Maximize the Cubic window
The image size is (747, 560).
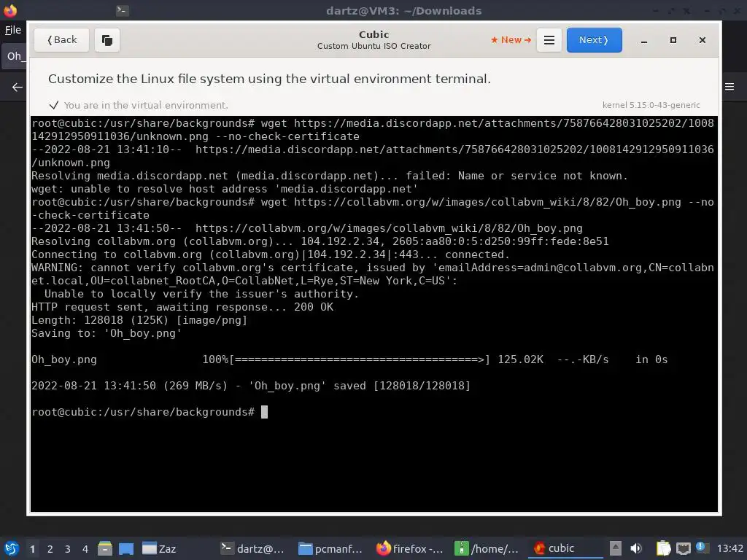click(673, 41)
